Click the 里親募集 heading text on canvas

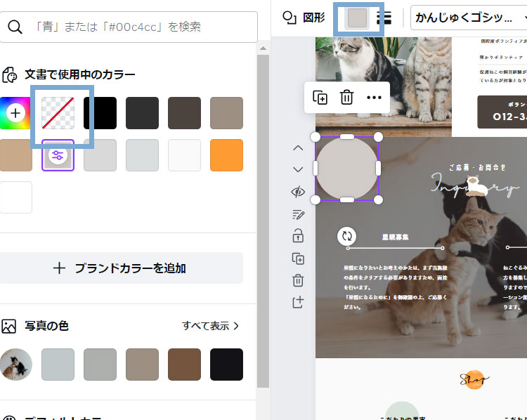pyautogui.click(x=395, y=237)
